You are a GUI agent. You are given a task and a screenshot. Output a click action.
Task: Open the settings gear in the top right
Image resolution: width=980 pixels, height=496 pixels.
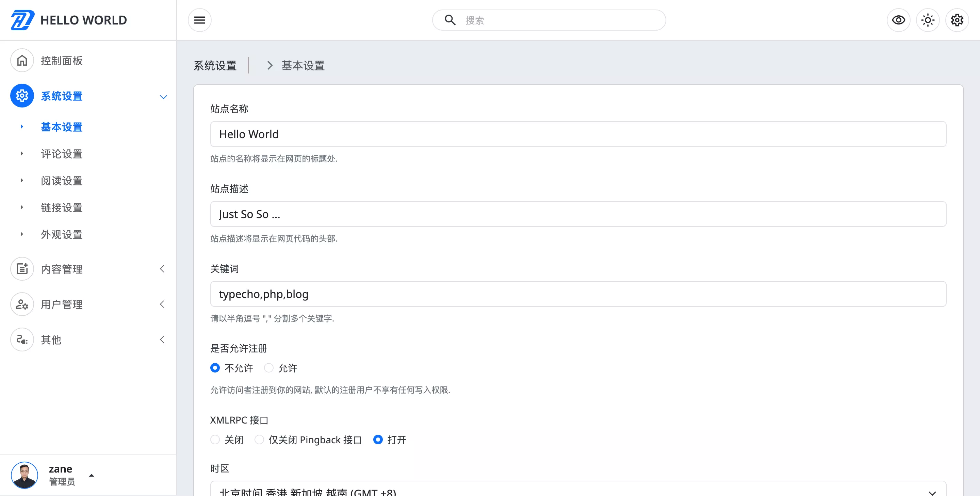point(957,20)
